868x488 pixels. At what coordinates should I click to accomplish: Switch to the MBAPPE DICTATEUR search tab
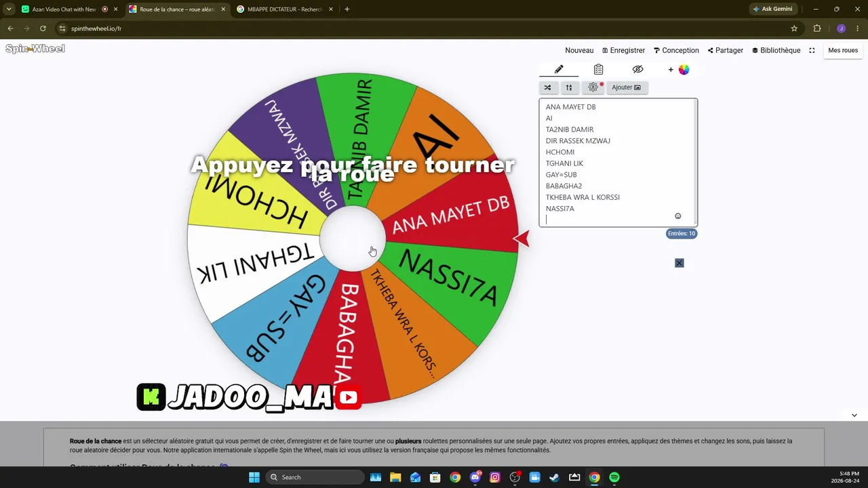[285, 9]
